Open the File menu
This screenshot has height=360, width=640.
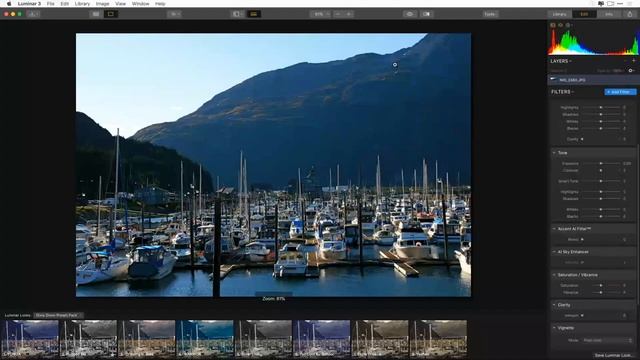pos(50,4)
